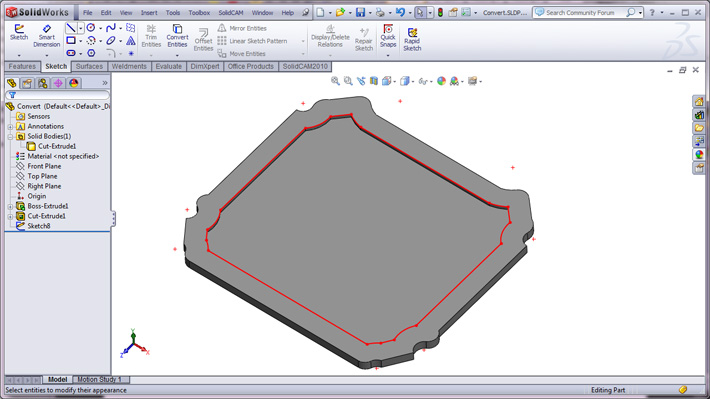The image size is (710, 399).
Task: Select the Ellipse sketch tool
Action: tap(110, 41)
